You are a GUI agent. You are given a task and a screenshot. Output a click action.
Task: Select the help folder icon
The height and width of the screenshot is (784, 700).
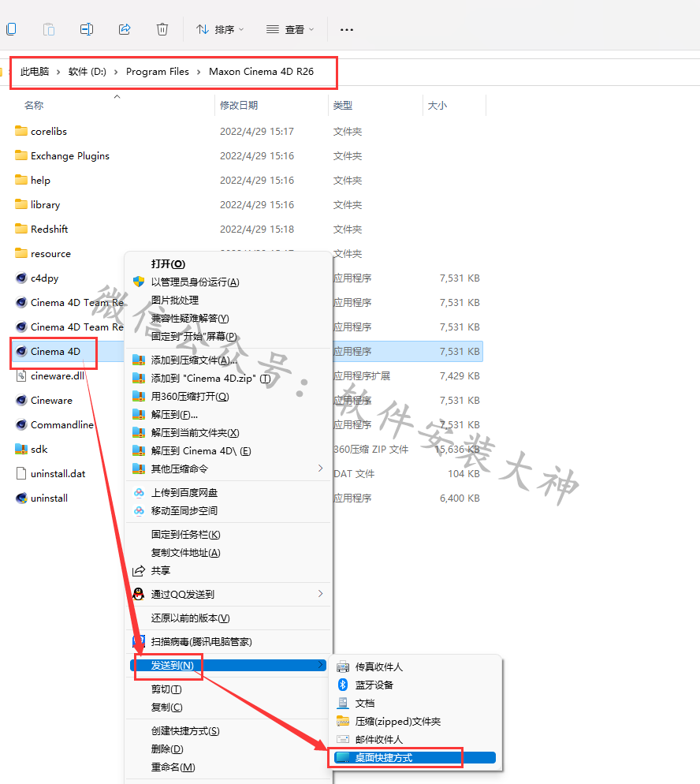point(21,180)
